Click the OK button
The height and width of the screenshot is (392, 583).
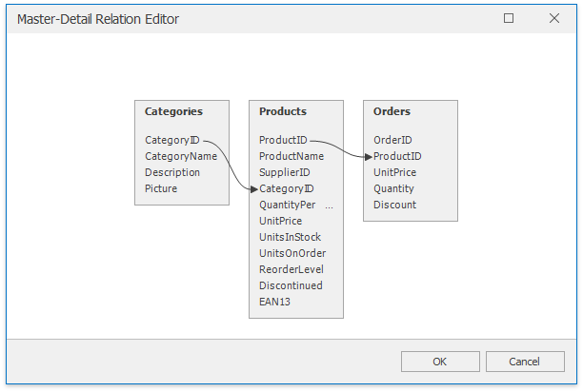click(x=440, y=362)
